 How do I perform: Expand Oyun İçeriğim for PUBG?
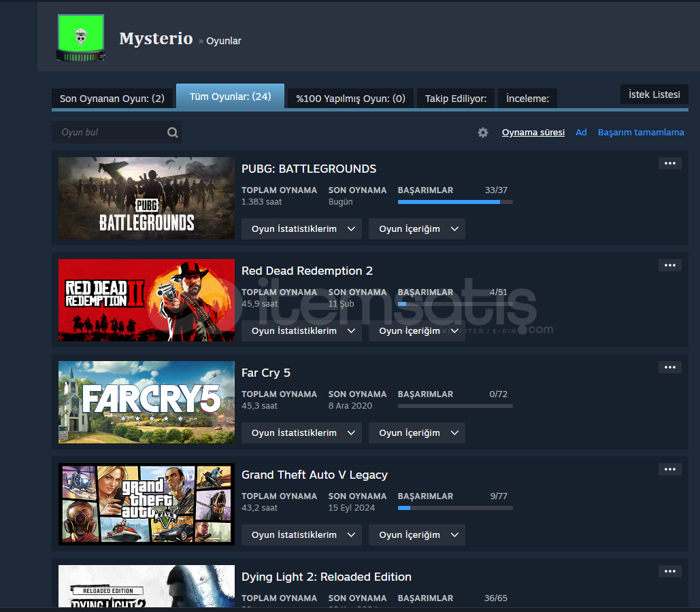tap(416, 229)
